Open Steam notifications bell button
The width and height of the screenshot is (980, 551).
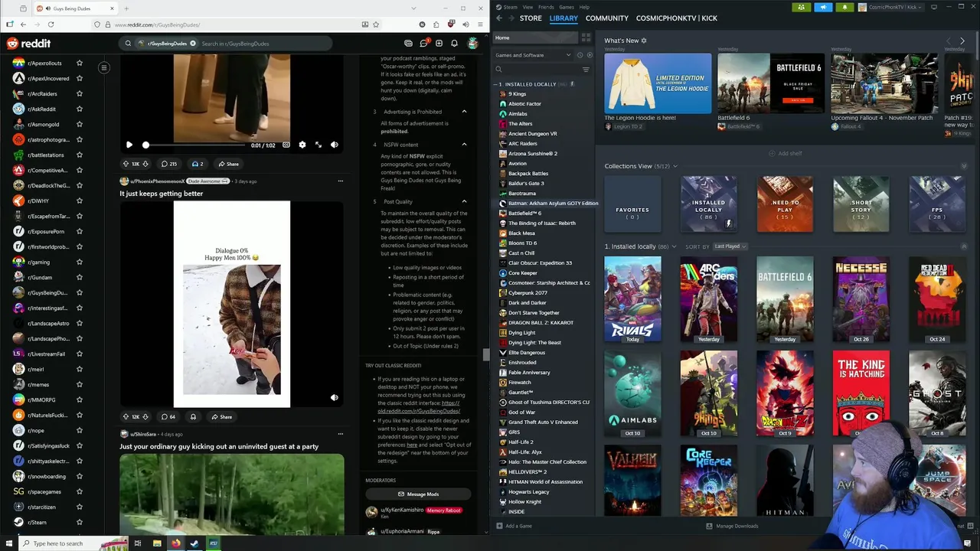coord(844,7)
